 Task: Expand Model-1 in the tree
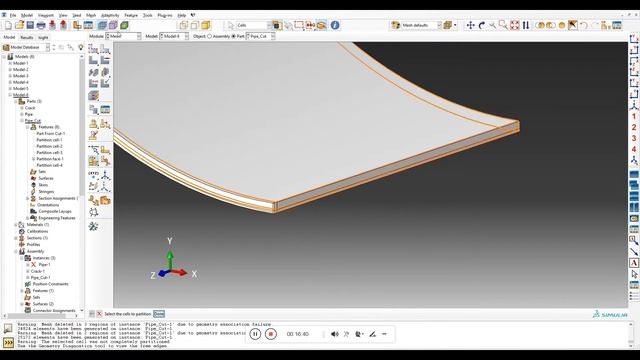[x=10, y=63]
